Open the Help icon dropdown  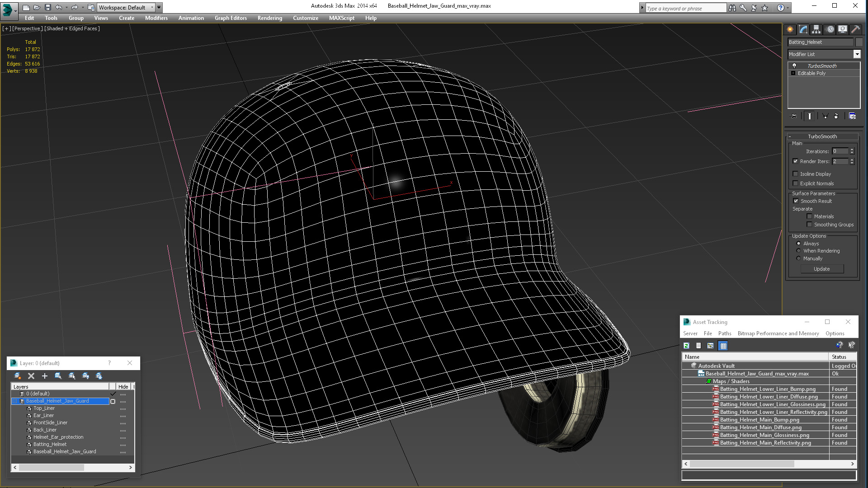coord(788,8)
